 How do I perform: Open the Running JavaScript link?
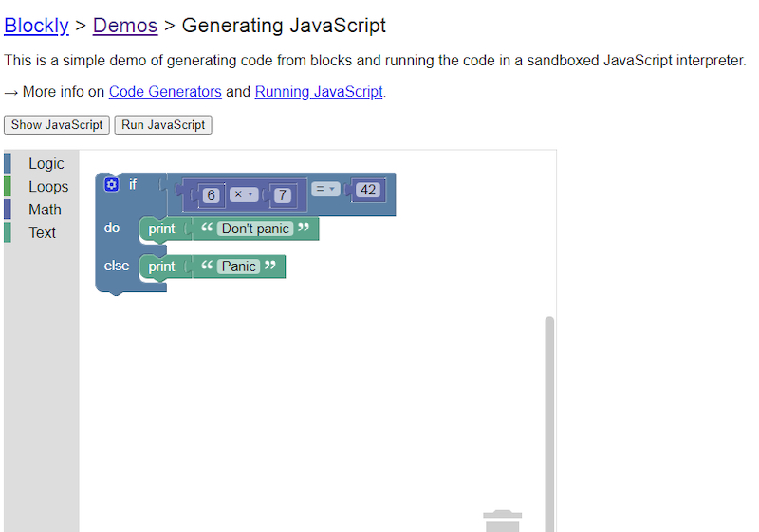[x=319, y=91]
